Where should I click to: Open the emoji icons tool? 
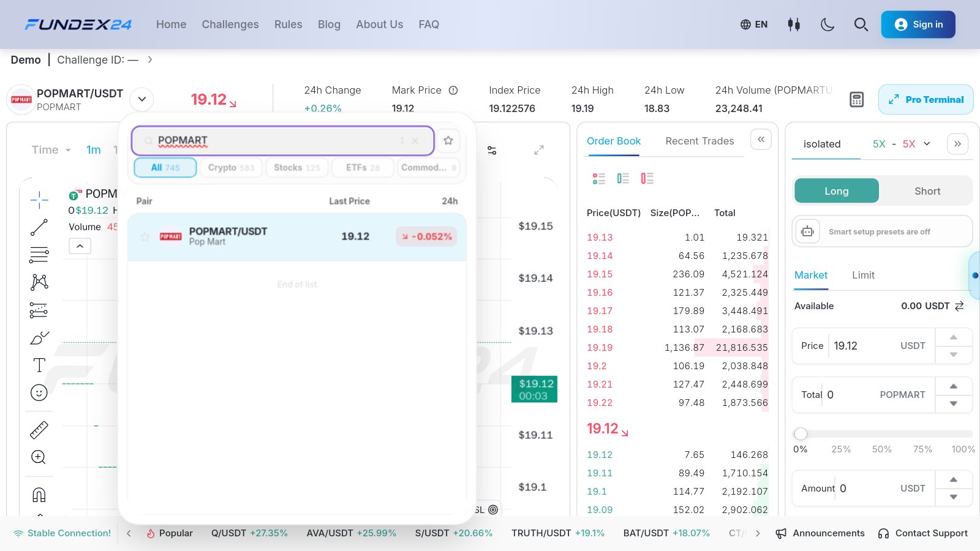[x=39, y=392]
